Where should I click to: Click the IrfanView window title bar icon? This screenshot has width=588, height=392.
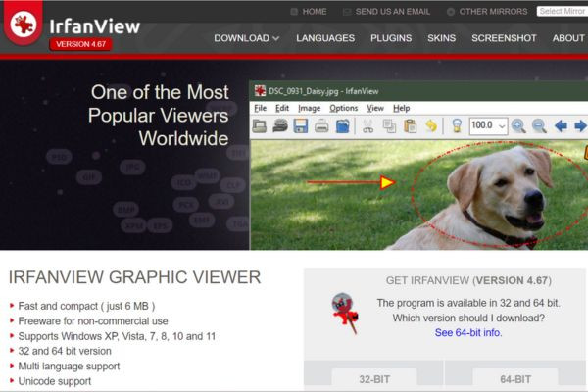click(x=260, y=91)
